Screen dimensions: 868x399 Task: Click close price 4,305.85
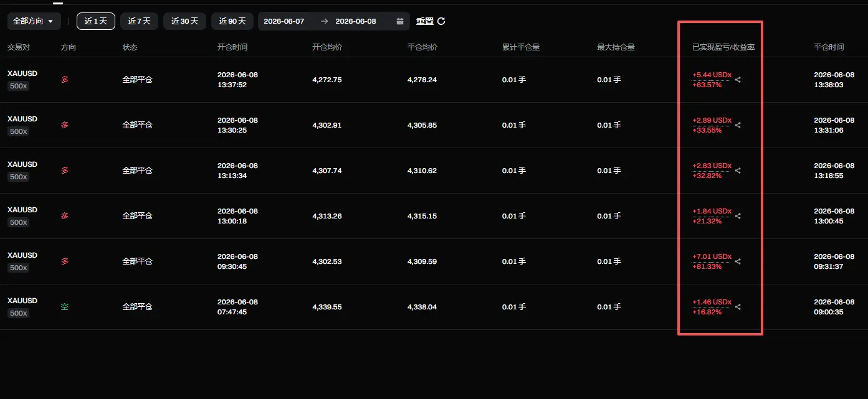point(422,125)
